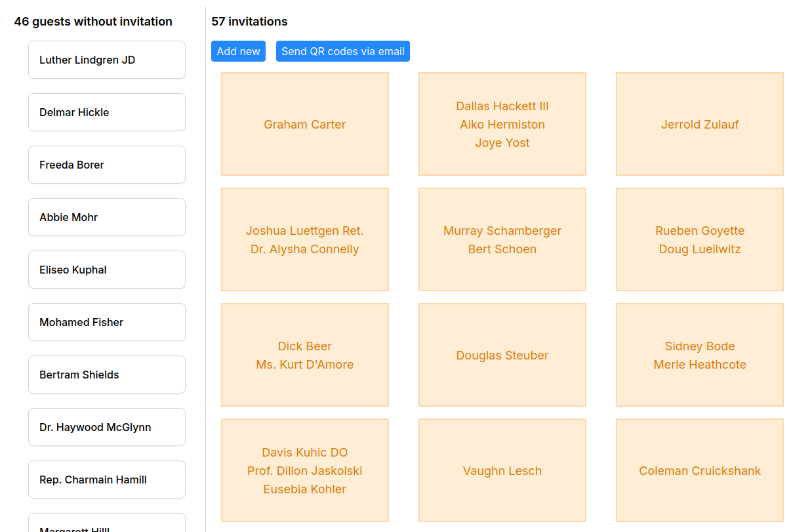Open the Dallas Hackett III invitation card
The width and height of the screenshot is (791, 532).
[x=502, y=124]
